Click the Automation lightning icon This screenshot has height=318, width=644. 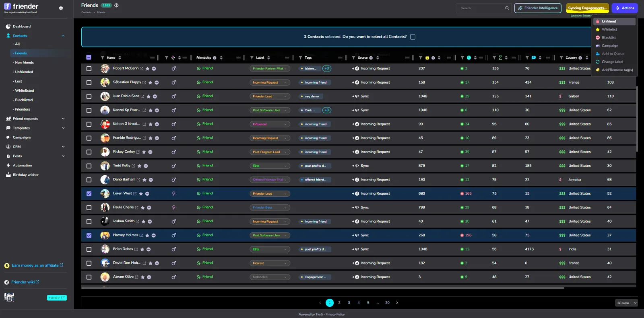(x=8, y=165)
